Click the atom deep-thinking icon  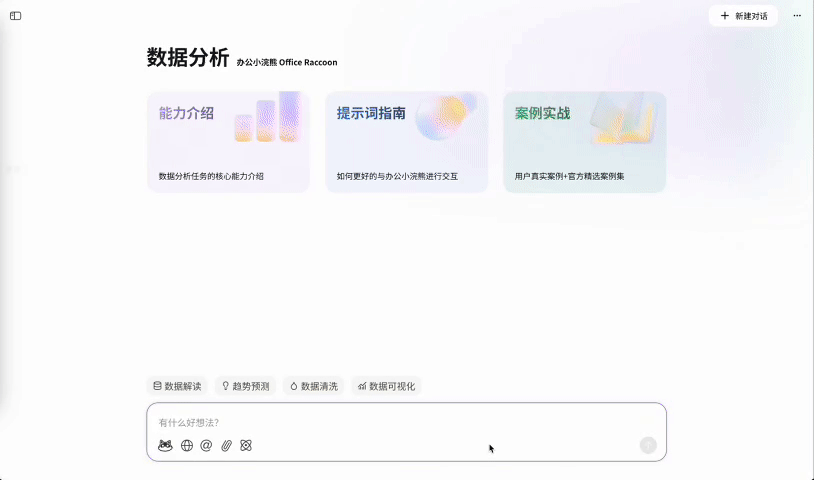tap(246, 445)
